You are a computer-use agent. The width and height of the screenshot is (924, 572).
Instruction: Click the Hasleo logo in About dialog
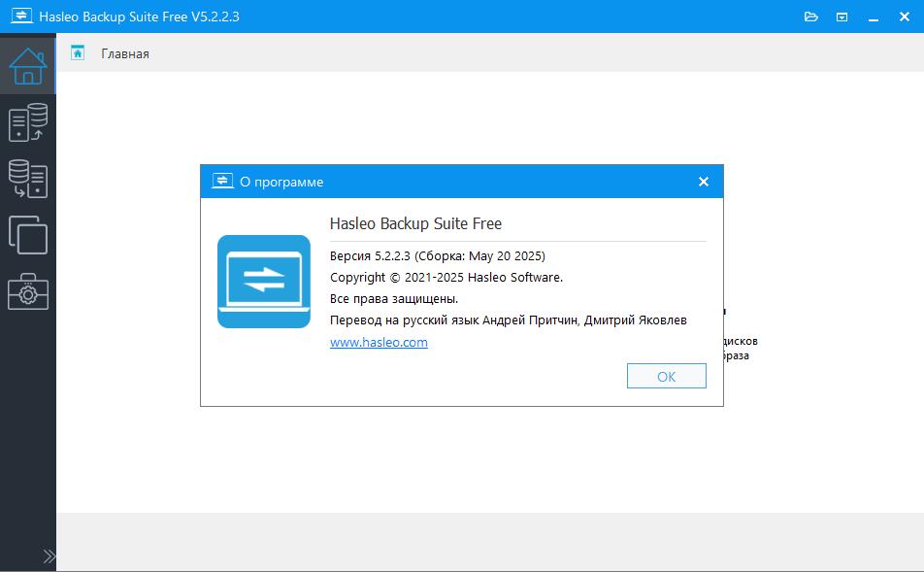click(x=263, y=282)
